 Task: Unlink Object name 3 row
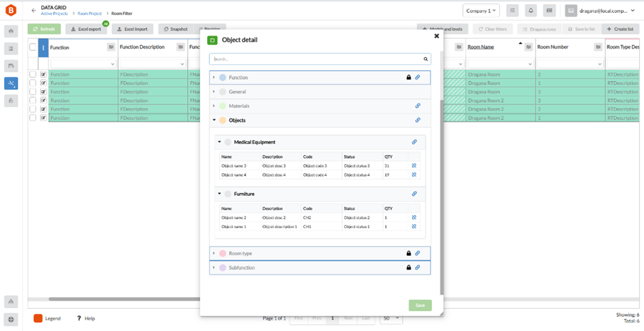(414, 166)
